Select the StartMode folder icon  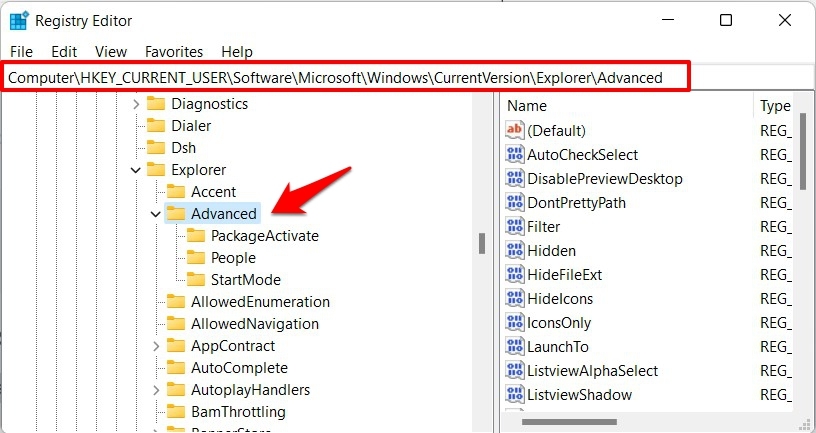tap(196, 279)
